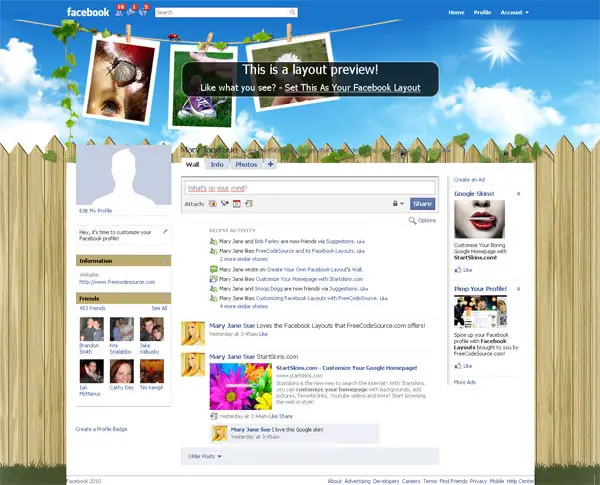Open the notifications globe icon
Image resolution: width=600 pixels, height=485 pixels.
[x=143, y=12]
